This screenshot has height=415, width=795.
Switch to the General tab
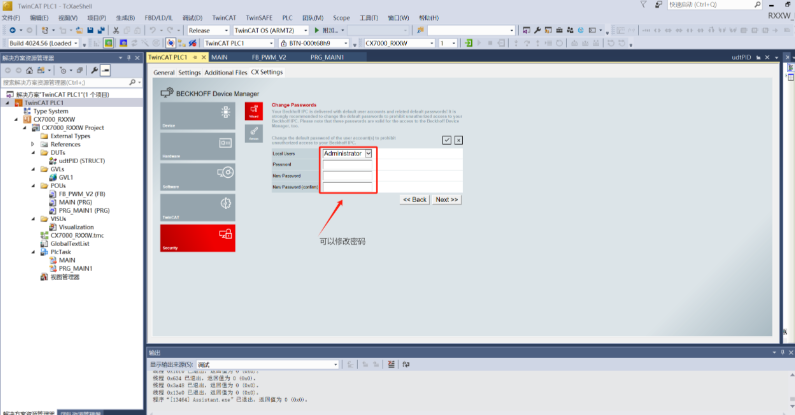163,72
